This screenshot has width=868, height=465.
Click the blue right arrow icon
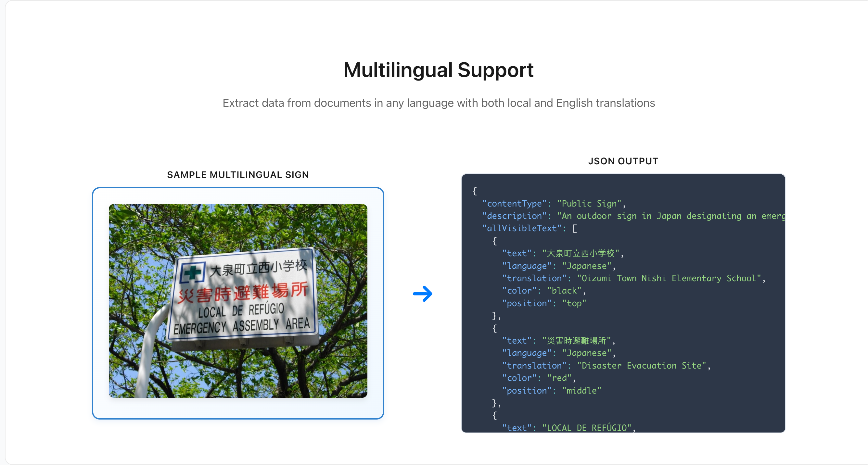tap(423, 294)
